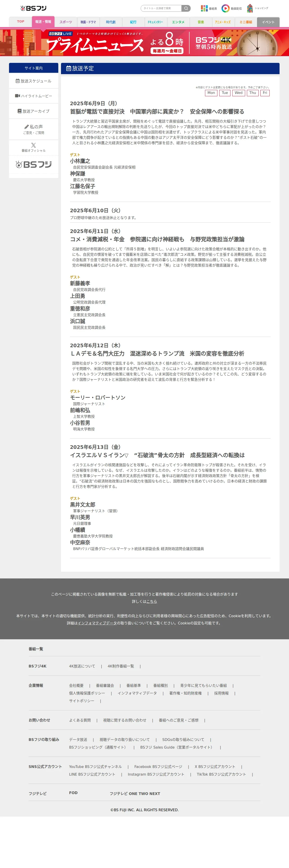Image resolution: width=289 pixels, height=868 pixels.
Task: Open the ドキュメンタリー tab
Action: point(156,22)
